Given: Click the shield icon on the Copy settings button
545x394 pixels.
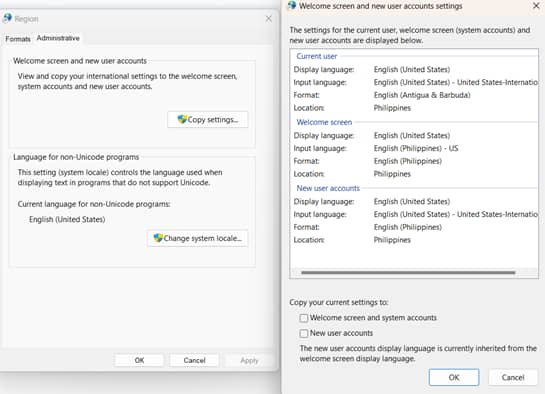Looking at the screenshot, I should [182, 119].
